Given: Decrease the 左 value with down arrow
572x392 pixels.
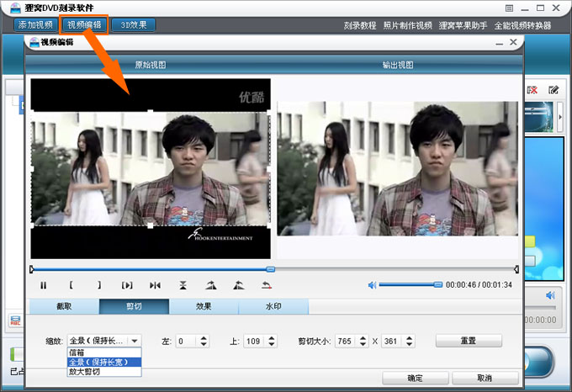Looking at the screenshot, I should 204,344.
